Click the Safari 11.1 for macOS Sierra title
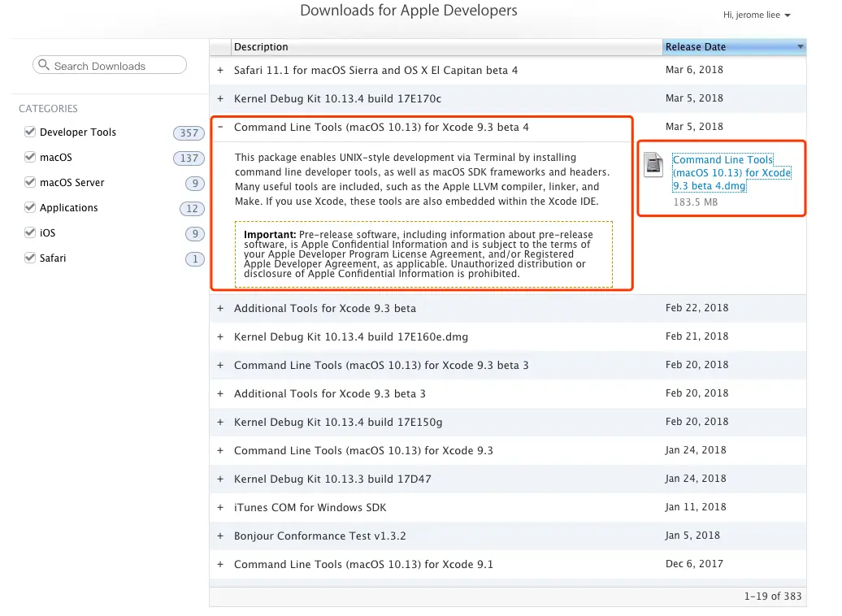Viewport: 842px width, 616px height. tap(375, 71)
